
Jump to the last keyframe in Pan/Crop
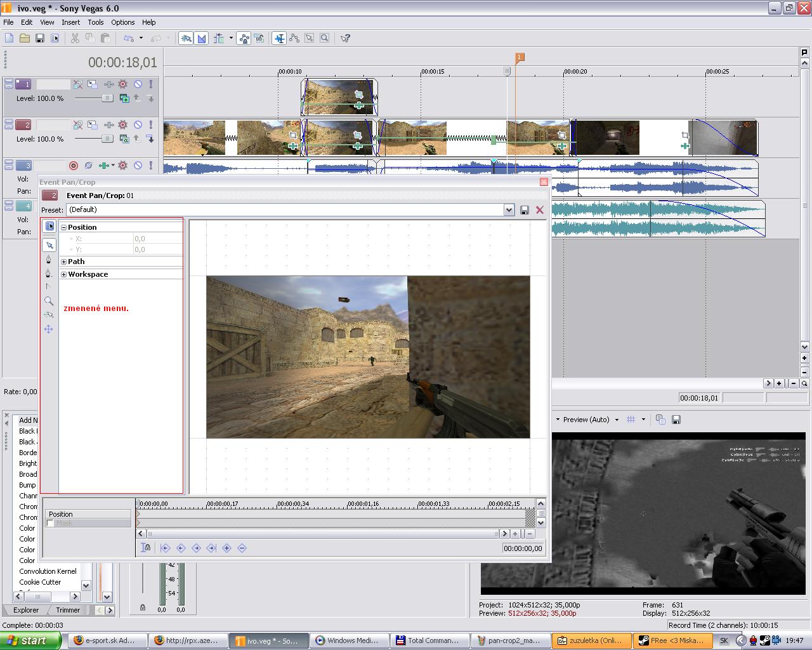[x=211, y=548]
